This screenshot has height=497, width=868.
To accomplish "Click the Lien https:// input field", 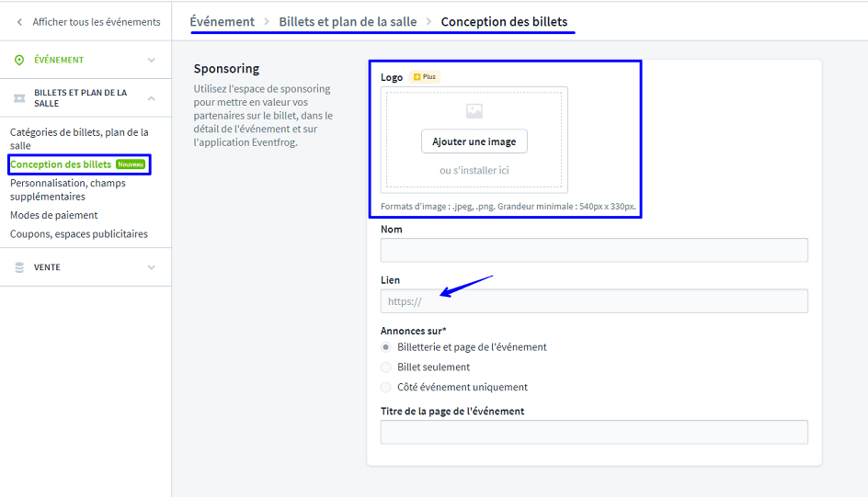I will tap(594, 301).
